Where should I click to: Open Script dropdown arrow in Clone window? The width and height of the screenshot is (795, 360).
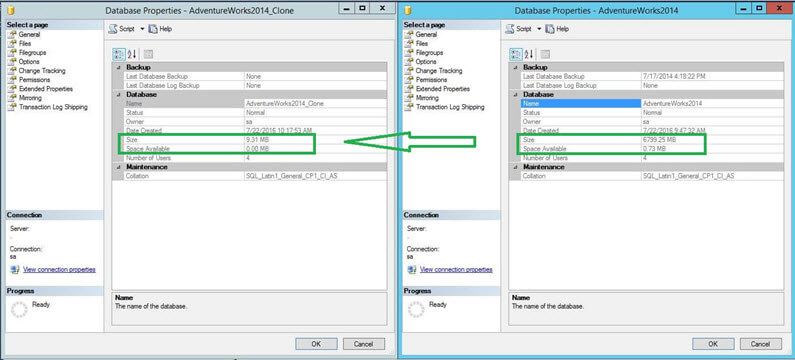142,29
